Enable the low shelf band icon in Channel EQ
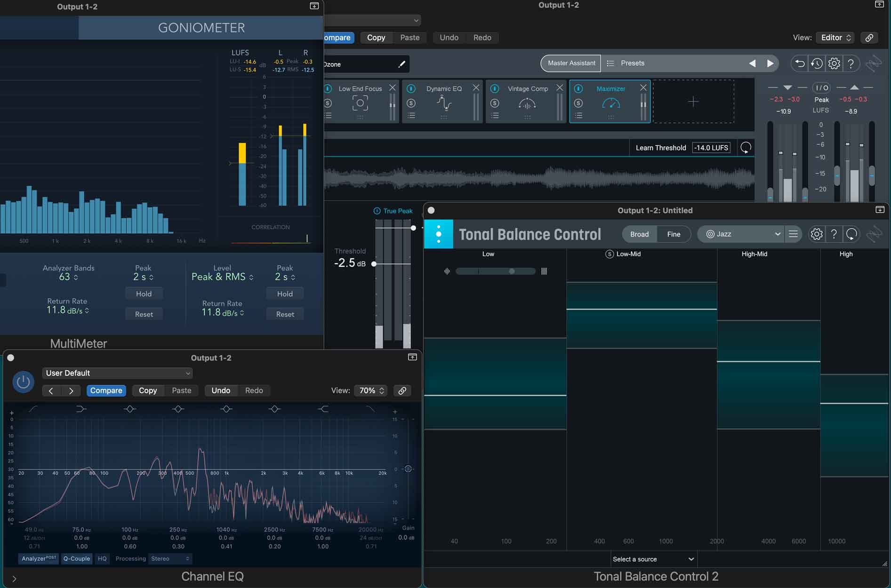 click(x=81, y=409)
